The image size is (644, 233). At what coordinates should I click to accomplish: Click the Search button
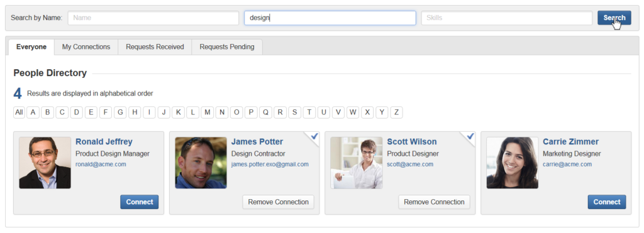[x=614, y=18]
